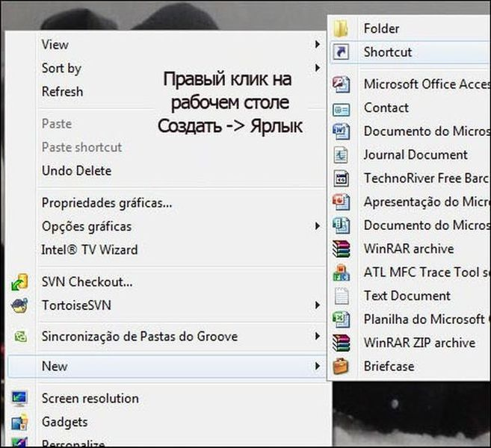The width and height of the screenshot is (491, 448).
Task: Click the Screen resolution monitor icon
Action: tap(19, 398)
